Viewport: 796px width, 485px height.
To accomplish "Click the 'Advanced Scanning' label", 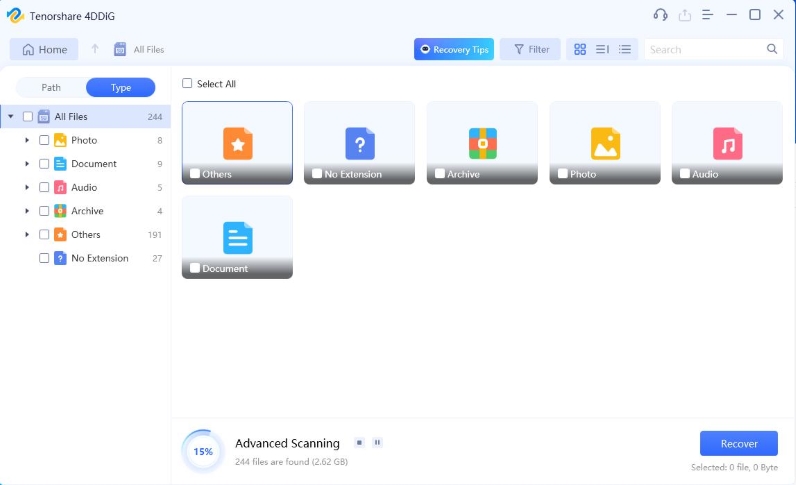I will point(287,443).
